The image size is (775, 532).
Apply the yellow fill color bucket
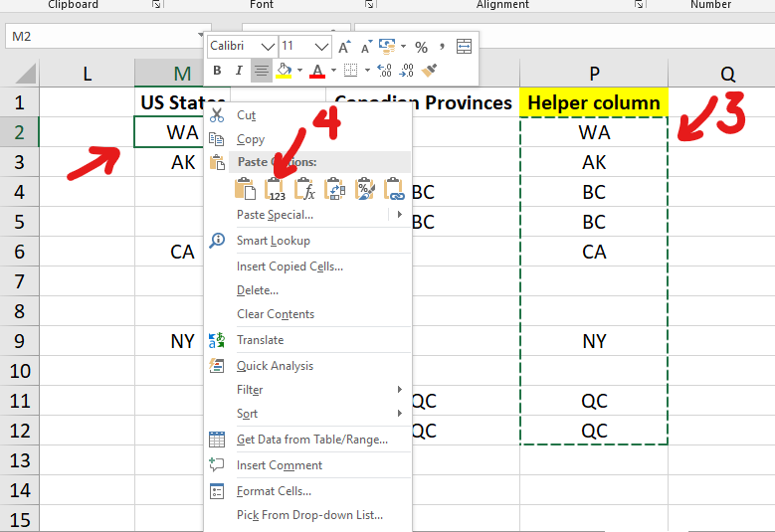click(284, 71)
